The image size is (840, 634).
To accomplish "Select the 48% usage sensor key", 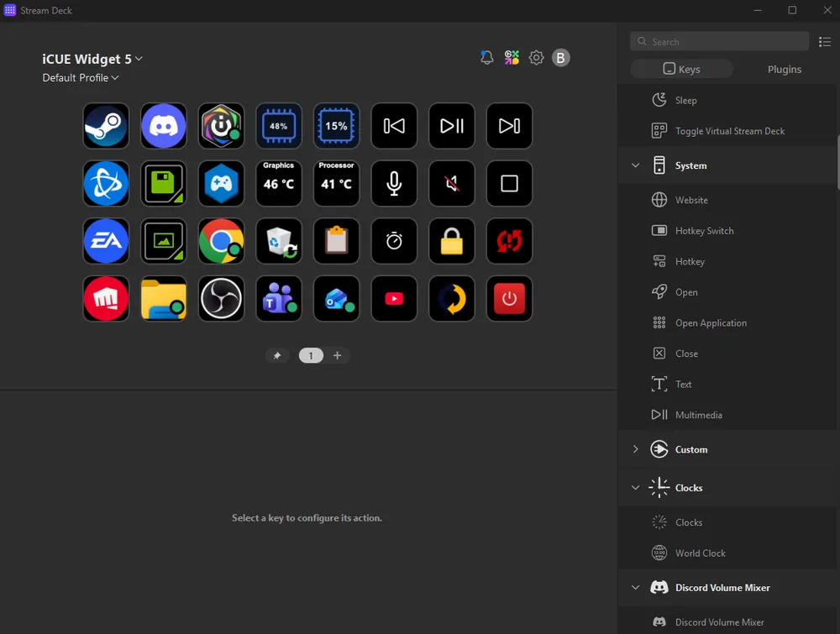I will (279, 126).
